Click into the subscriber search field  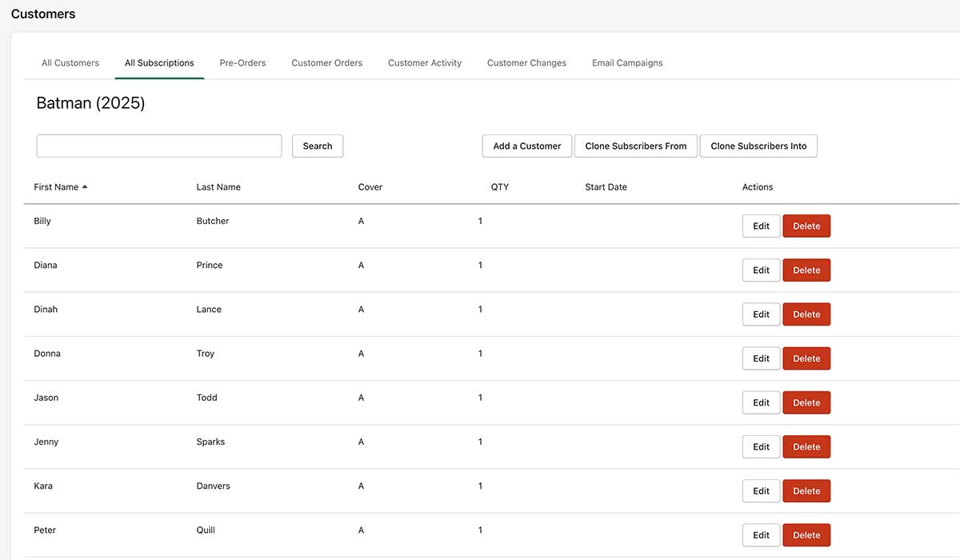(x=159, y=146)
